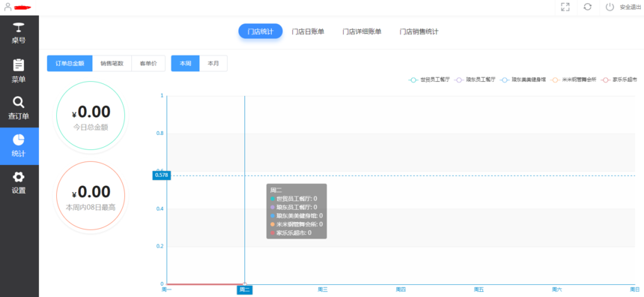Viewport: 644px width, 297px height.
Task: Open the 设置 settings section
Action: 19,184
